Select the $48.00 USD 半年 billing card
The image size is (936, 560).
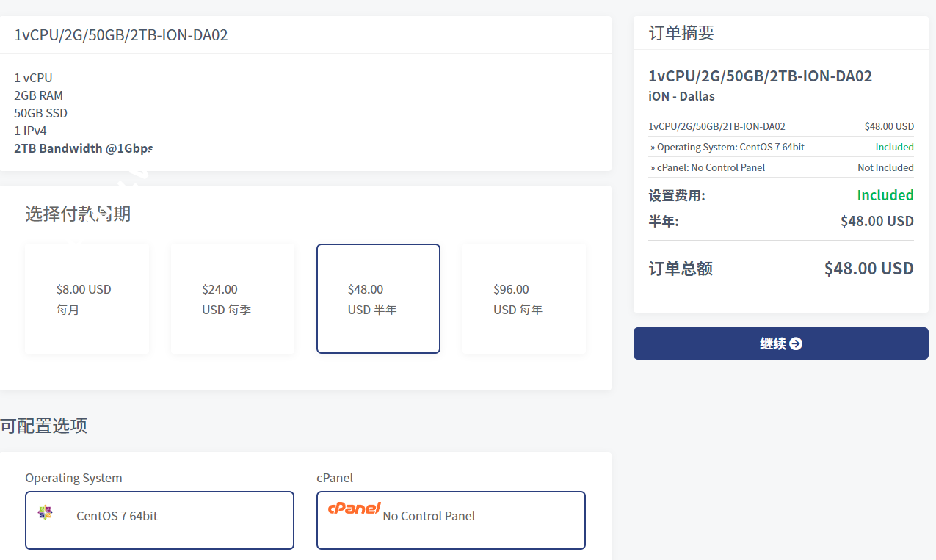[x=378, y=299]
